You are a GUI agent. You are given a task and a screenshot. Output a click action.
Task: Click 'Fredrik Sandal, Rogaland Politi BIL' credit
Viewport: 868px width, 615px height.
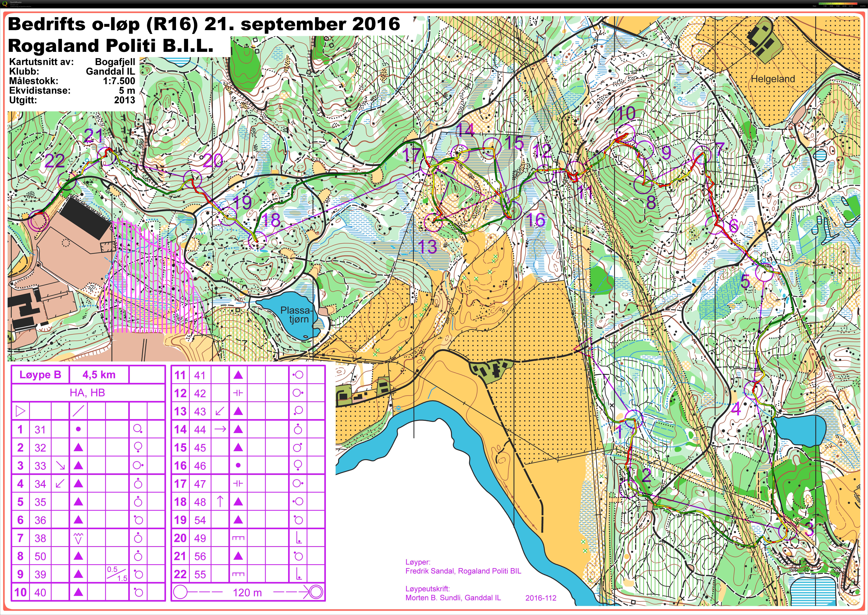[x=463, y=571]
